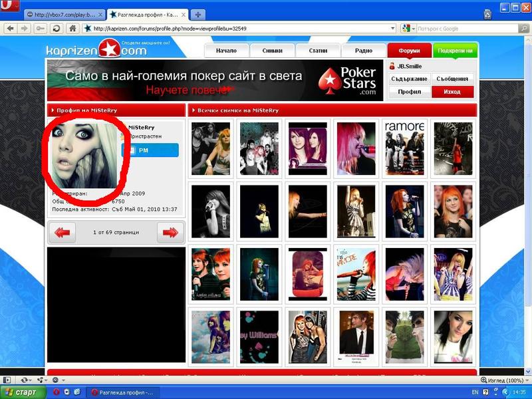Open the 'Williams' text graphic thumbnail
The image size is (532, 399).
259,337
